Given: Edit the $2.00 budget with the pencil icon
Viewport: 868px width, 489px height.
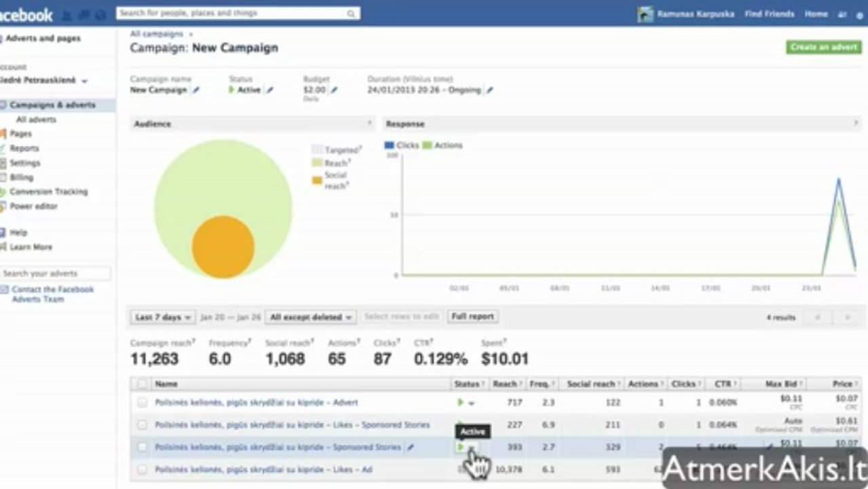Looking at the screenshot, I should point(333,90).
